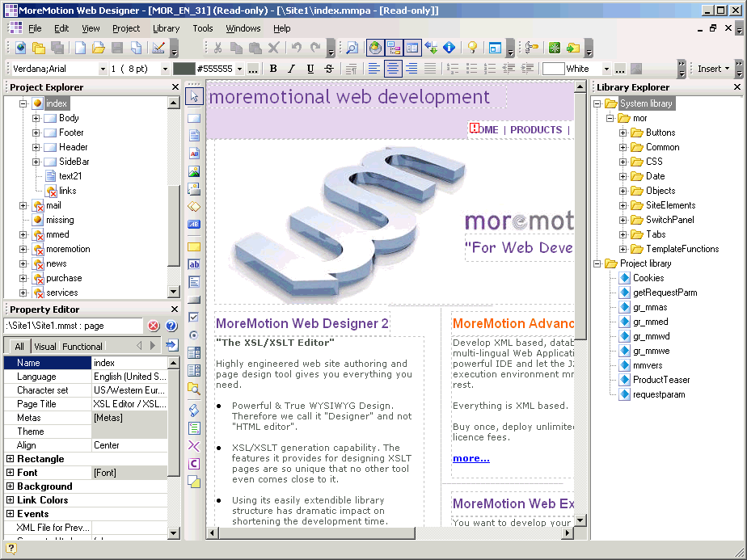Click the PRODUCTS navigation link

pyautogui.click(x=536, y=129)
